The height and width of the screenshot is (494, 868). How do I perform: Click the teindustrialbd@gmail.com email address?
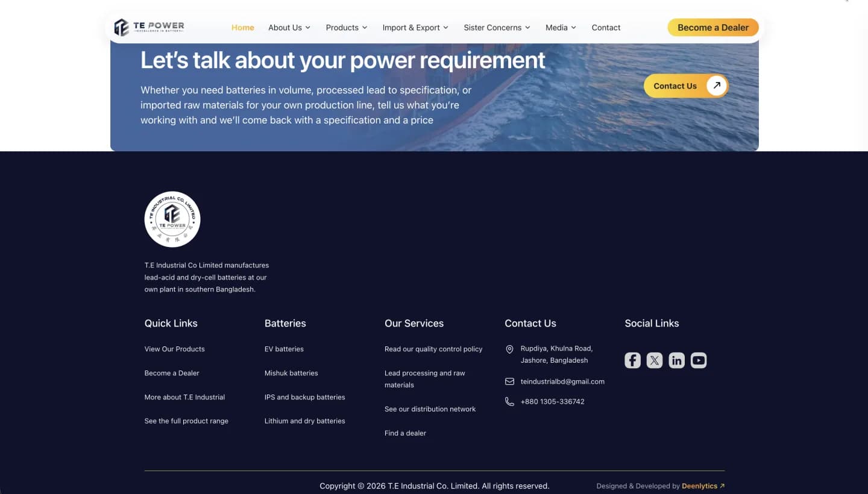(x=562, y=381)
